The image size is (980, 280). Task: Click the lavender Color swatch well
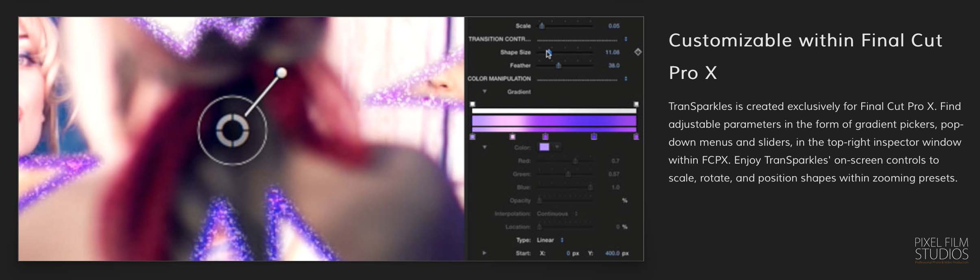click(x=544, y=147)
